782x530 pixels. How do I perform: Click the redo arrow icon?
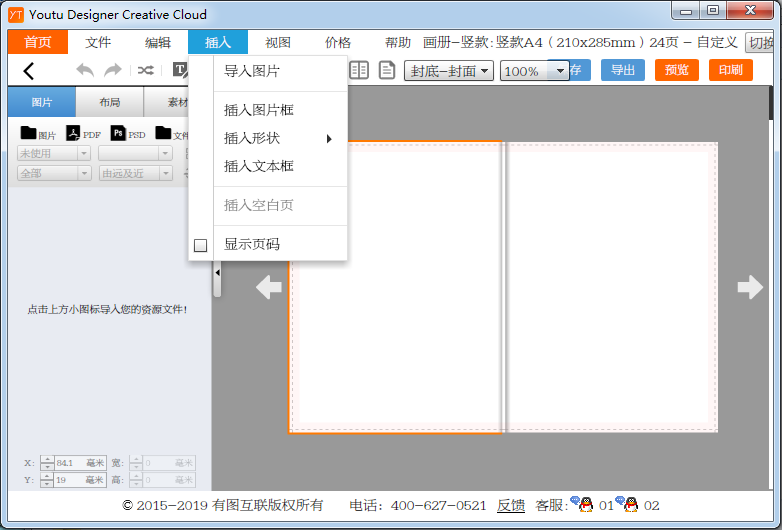[x=113, y=71]
